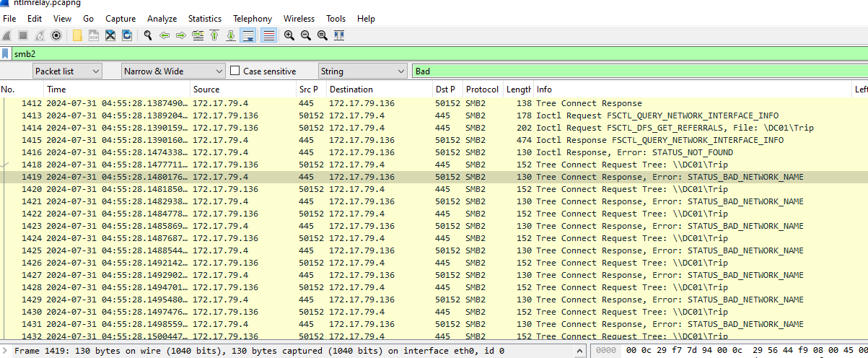Click the Find a packet magnifier icon
Image resolution: width=868 pixels, height=358 pixels.
[x=148, y=35]
